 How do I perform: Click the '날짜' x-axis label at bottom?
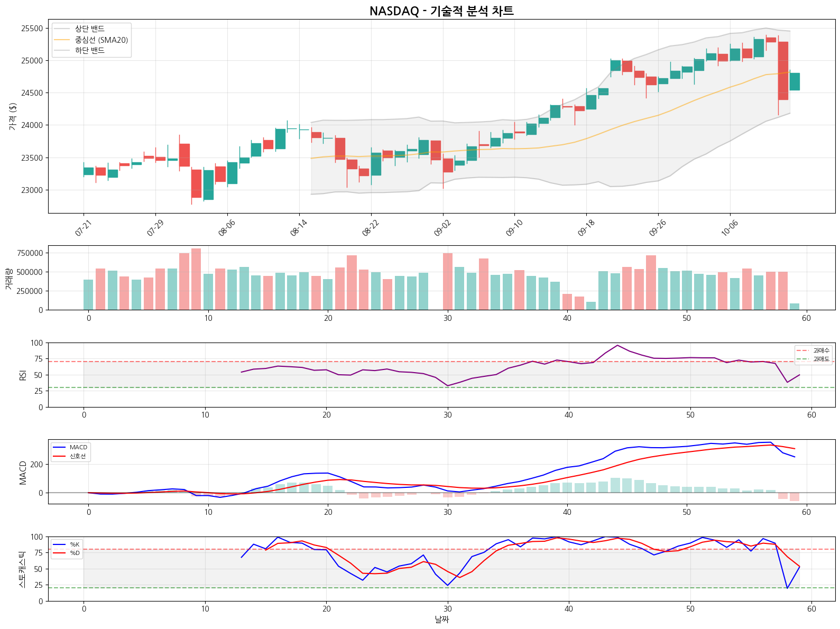click(x=441, y=619)
